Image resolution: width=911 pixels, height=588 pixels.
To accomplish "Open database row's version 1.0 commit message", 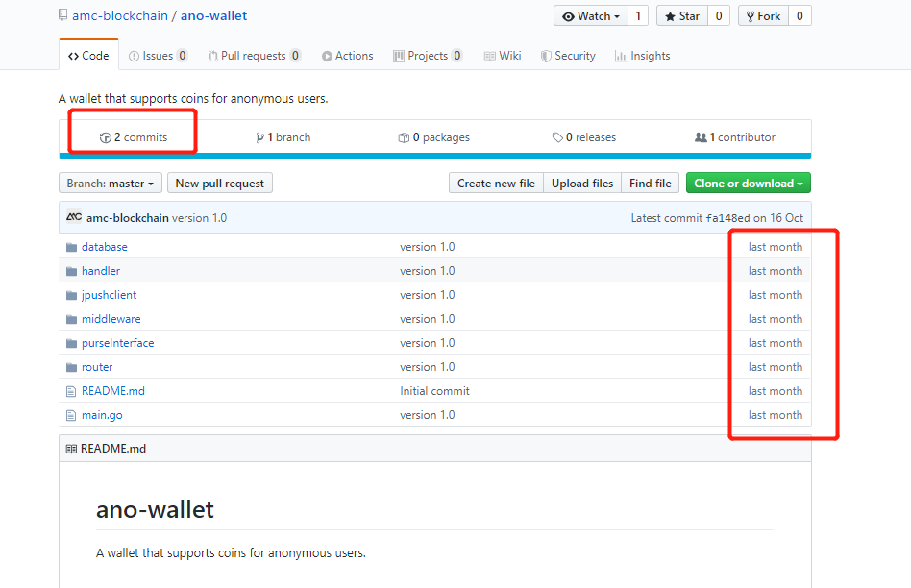I will (x=427, y=247).
